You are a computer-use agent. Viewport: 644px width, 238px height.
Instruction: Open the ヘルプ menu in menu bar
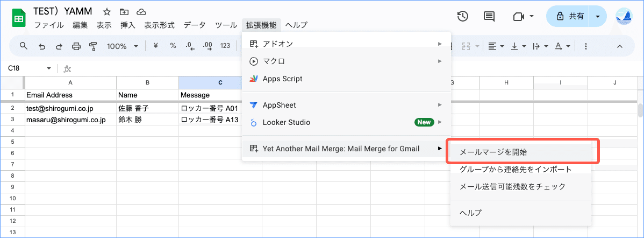[x=296, y=25]
